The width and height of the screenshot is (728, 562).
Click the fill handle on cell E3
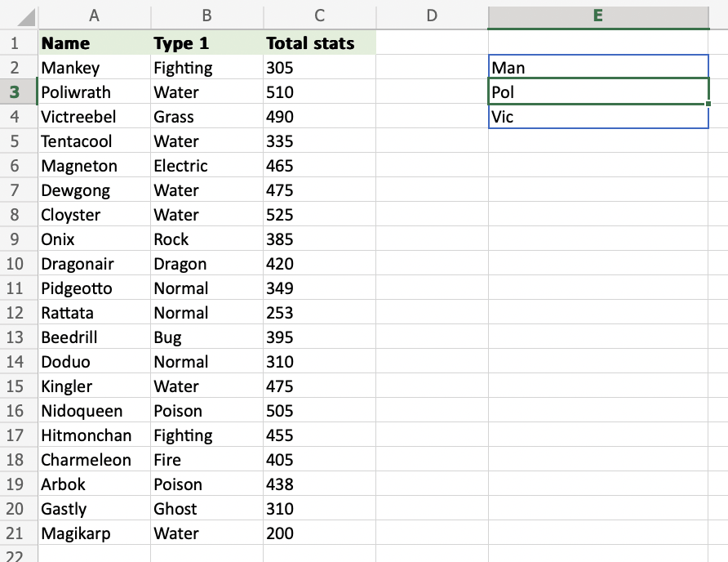coord(708,104)
